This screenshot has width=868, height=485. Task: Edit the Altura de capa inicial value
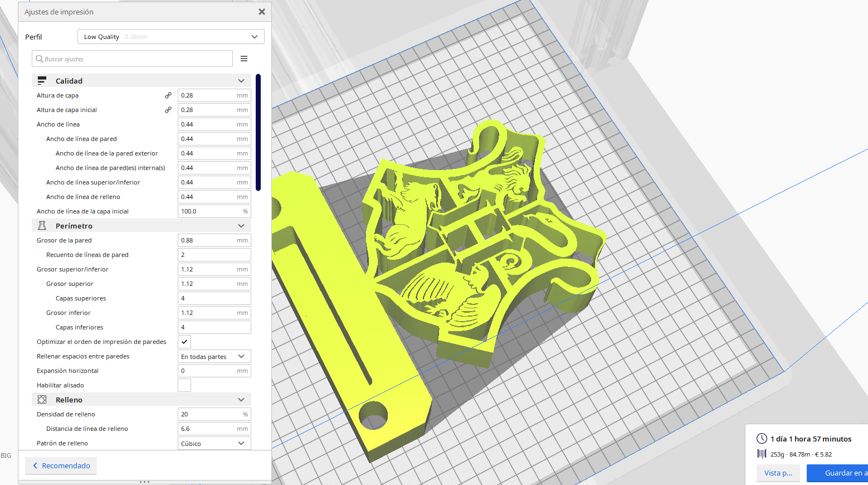click(x=214, y=110)
